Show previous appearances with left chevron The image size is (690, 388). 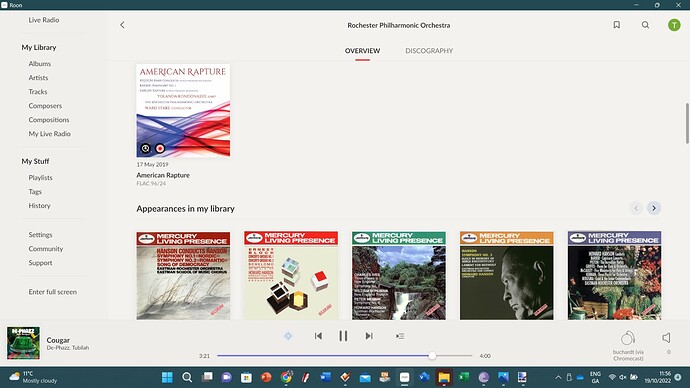pos(636,208)
